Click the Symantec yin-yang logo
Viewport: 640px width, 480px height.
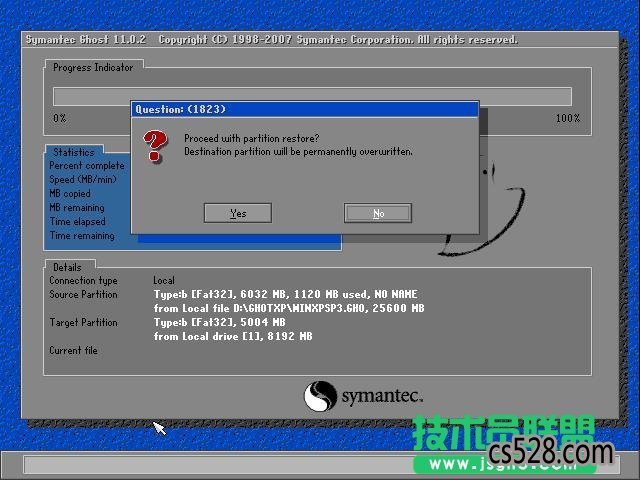[x=320, y=396]
